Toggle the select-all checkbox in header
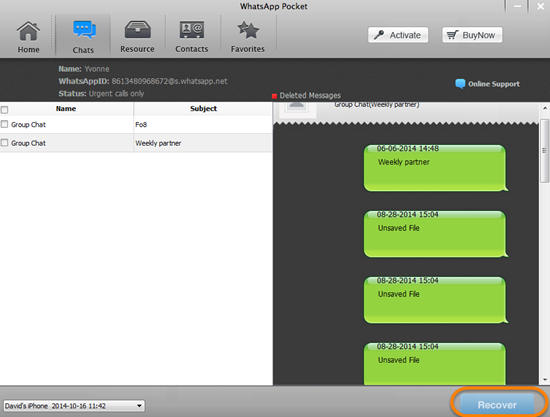Screen dimensions: 550x417 tap(5, 110)
